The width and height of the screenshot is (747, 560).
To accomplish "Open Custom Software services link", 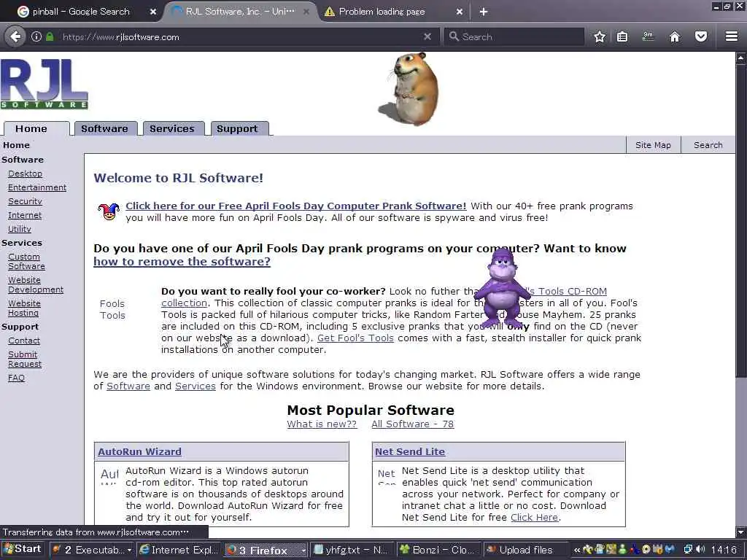I will (x=27, y=262).
